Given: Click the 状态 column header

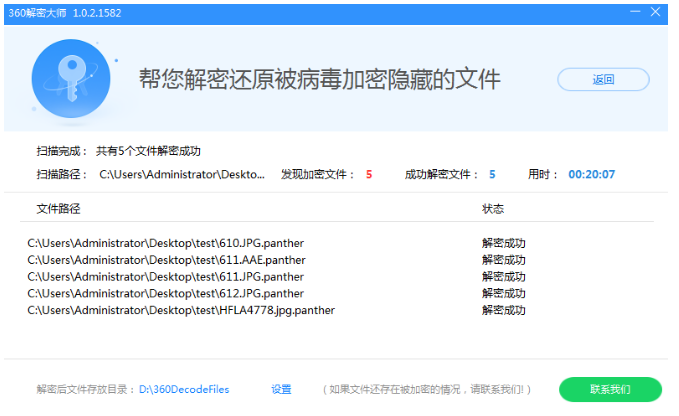Looking at the screenshot, I should [493, 209].
